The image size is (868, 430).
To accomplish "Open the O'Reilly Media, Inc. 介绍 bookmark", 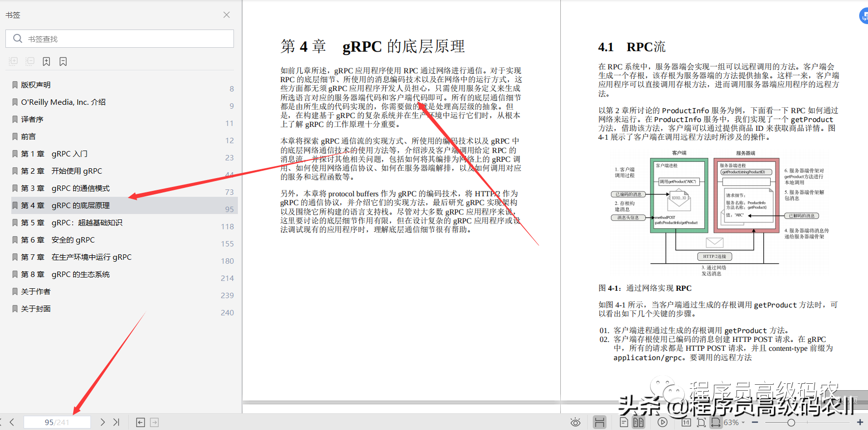I will coord(63,102).
